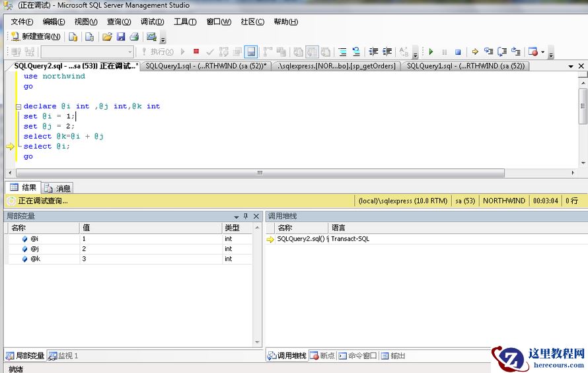Select the @k variable row
588x373 pixels.
tap(35, 259)
